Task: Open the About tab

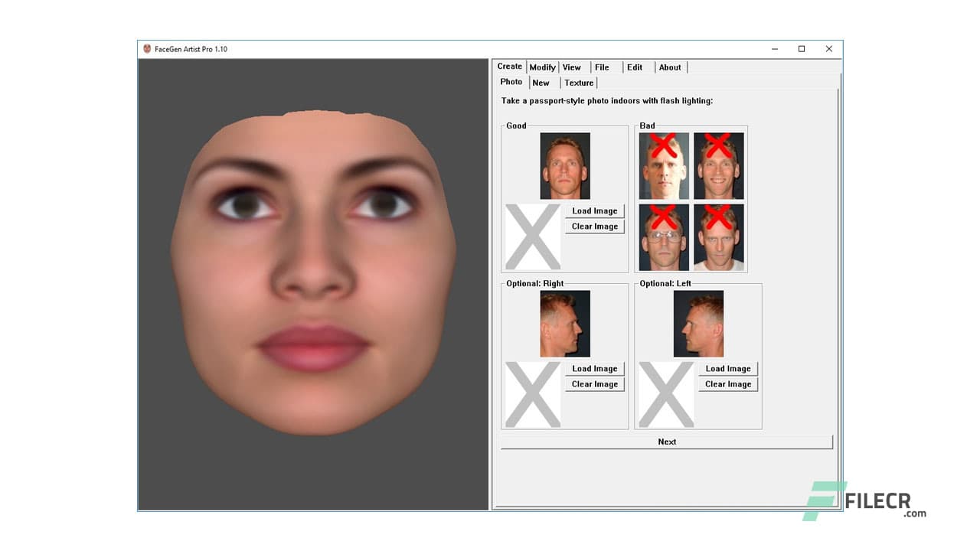Action: (669, 67)
